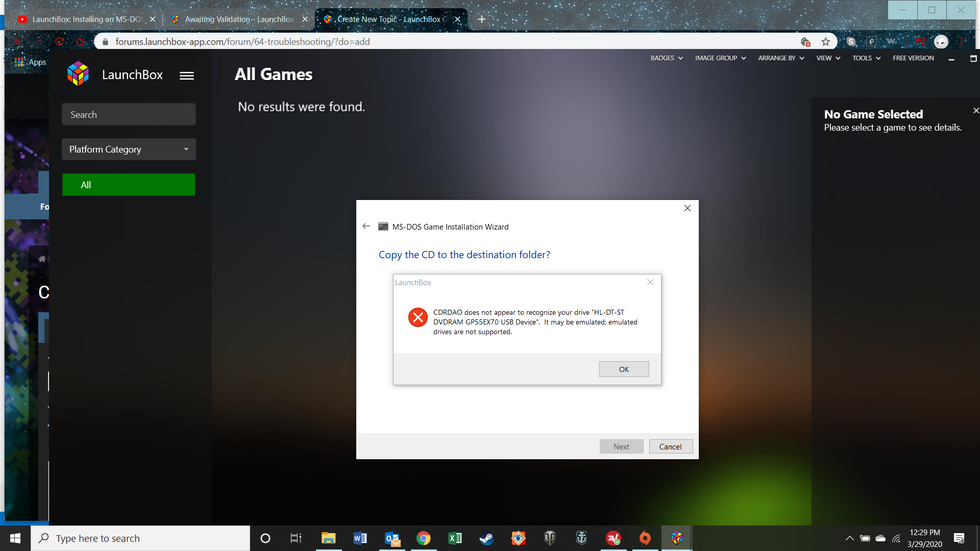Open the Windows Action Center notifications
This screenshot has width=980, height=551.
[x=959, y=538]
